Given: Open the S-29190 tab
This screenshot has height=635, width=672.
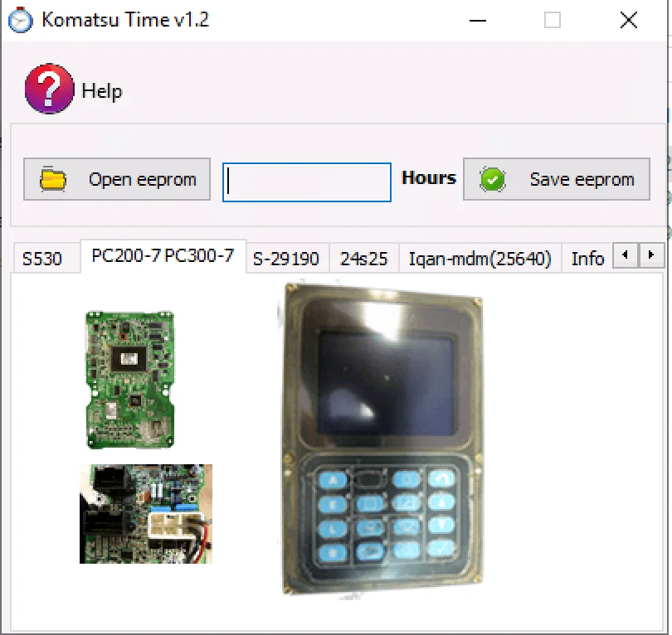Looking at the screenshot, I should [286, 259].
